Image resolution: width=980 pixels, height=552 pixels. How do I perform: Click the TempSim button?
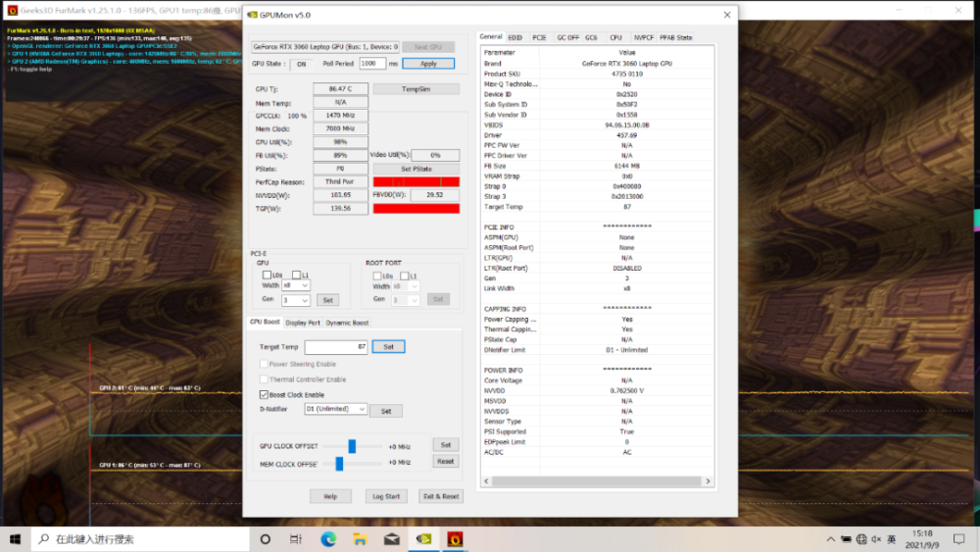[x=416, y=89]
